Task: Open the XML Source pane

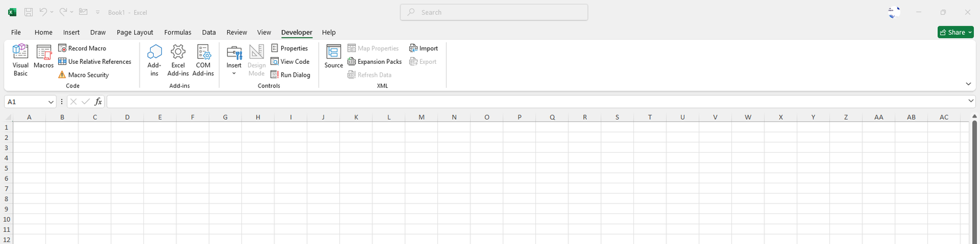Action: click(334, 56)
